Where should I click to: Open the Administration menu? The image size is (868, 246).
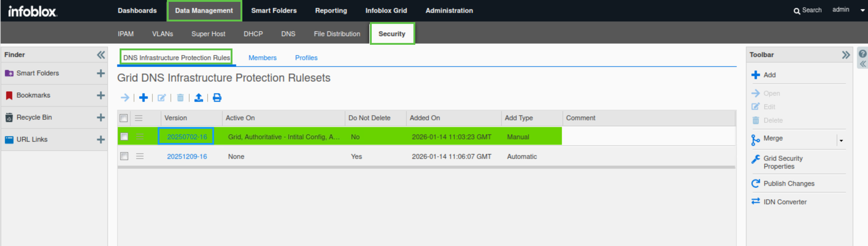coord(449,10)
